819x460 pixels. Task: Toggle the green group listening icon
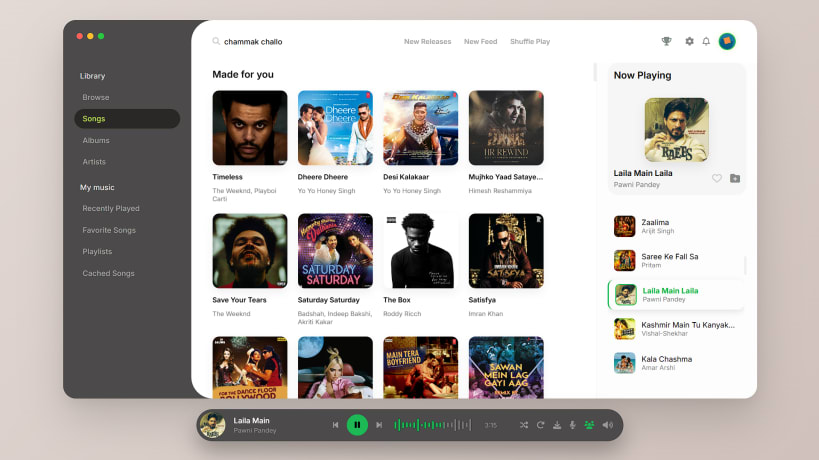tap(589, 425)
